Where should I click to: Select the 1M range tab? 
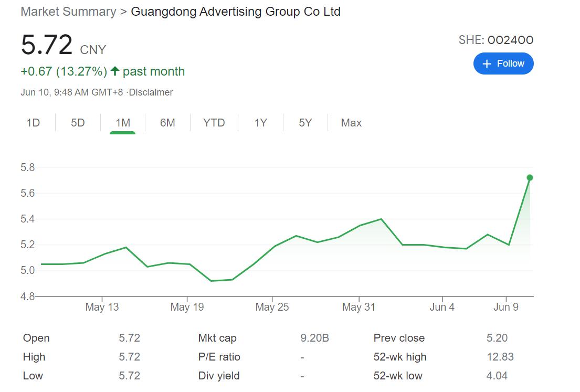[x=123, y=123]
